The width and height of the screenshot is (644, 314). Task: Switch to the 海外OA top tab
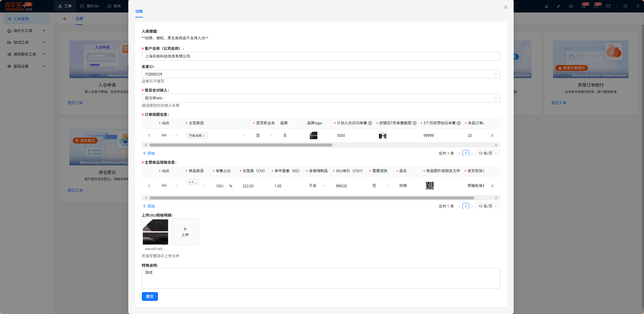pos(90,6)
